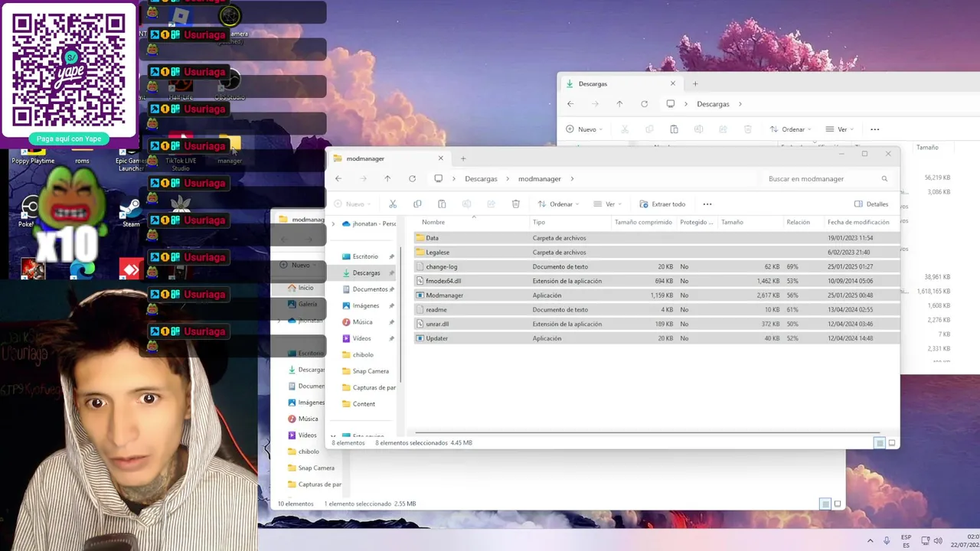Select the Descargas tab in back window
Screen dimensions: 980x551
(622, 83)
